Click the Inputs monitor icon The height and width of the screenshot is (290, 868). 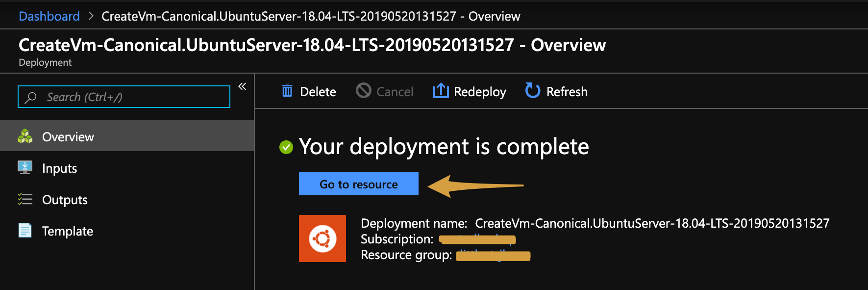point(25,168)
